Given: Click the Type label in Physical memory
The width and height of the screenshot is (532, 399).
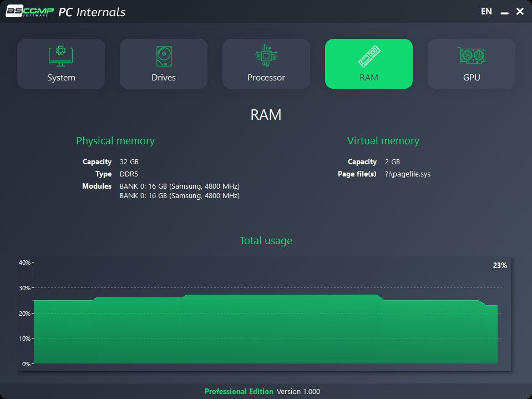Looking at the screenshot, I should [104, 174].
